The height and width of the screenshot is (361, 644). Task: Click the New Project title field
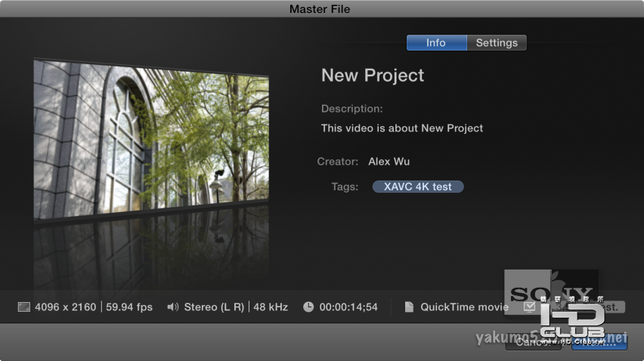(x=373, y=76)
